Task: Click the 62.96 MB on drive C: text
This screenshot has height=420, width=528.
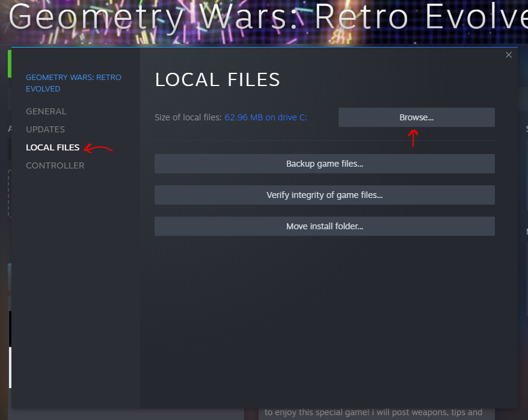Action: [266, 117]
